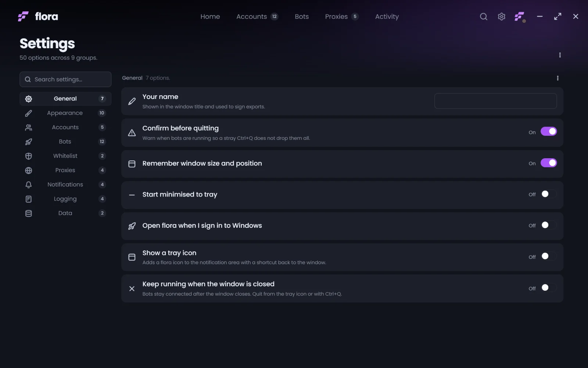588x368 pixels.
Task: Click the Bots rocket icon in sidebar
Action: [x=29, y=142]
